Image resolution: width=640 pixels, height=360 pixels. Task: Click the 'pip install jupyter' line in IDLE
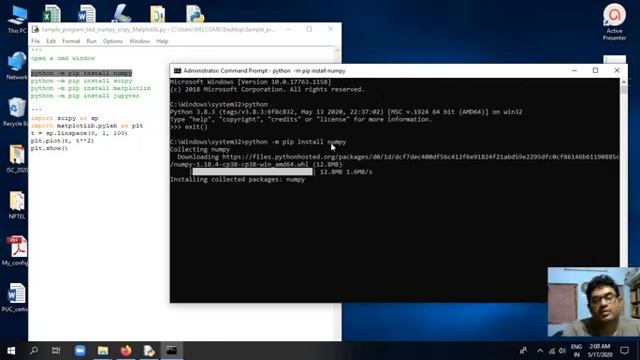click(85, 96)
